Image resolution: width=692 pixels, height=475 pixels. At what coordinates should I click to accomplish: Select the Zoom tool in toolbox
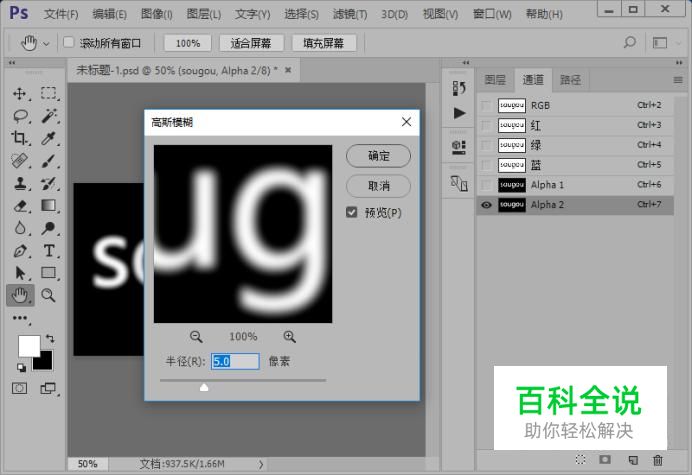pos(48,295)
